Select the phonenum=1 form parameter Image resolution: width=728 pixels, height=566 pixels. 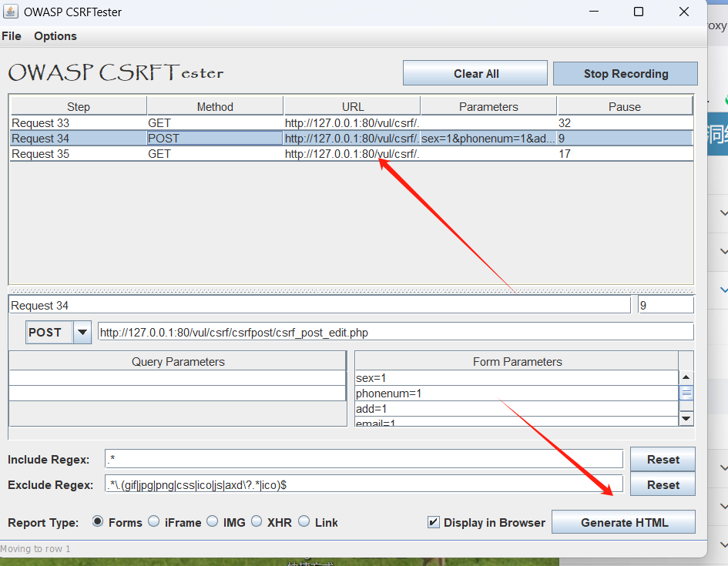[517, 394]
